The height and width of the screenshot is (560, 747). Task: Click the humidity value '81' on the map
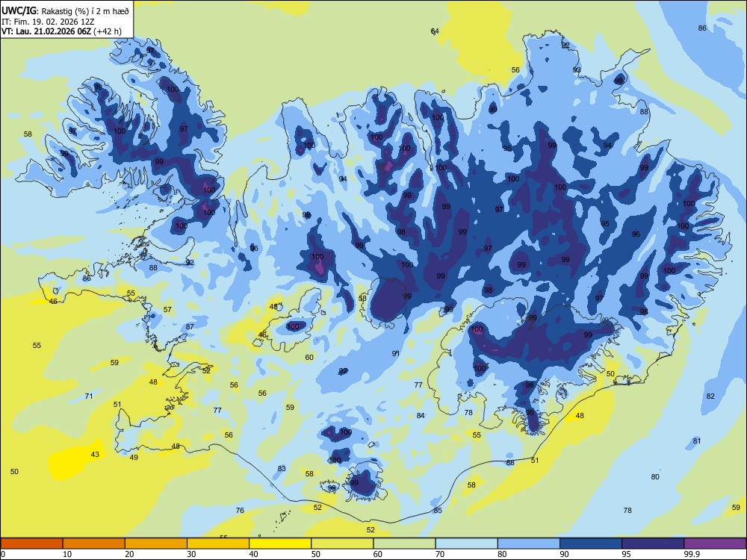[697, 441]
